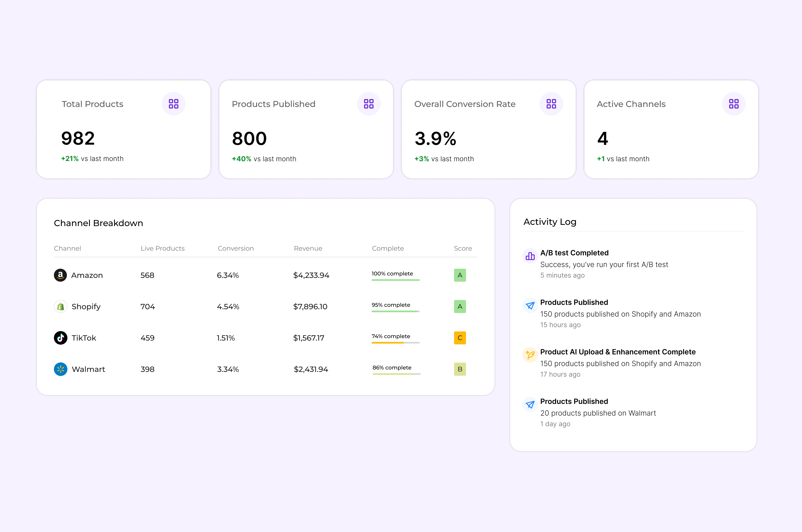Click the Live Products column header
The height and width of the screenshot is (532, 802).
[163, 248]
